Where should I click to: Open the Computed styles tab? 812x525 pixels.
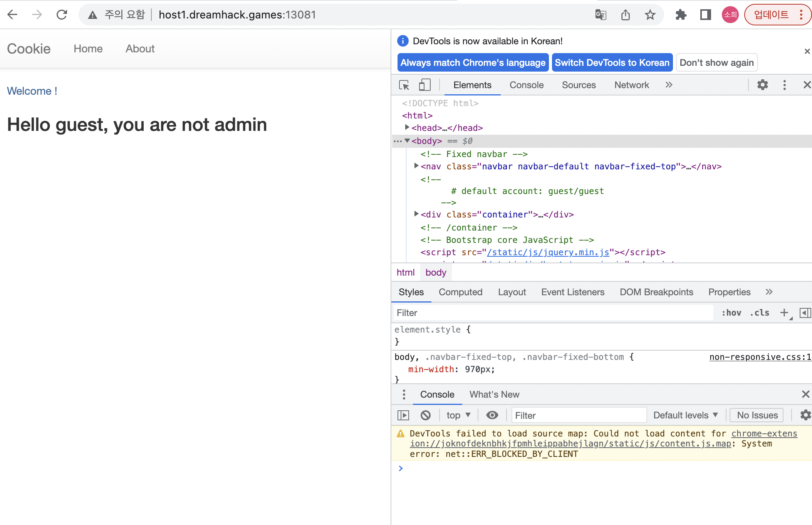pos(460,292)
